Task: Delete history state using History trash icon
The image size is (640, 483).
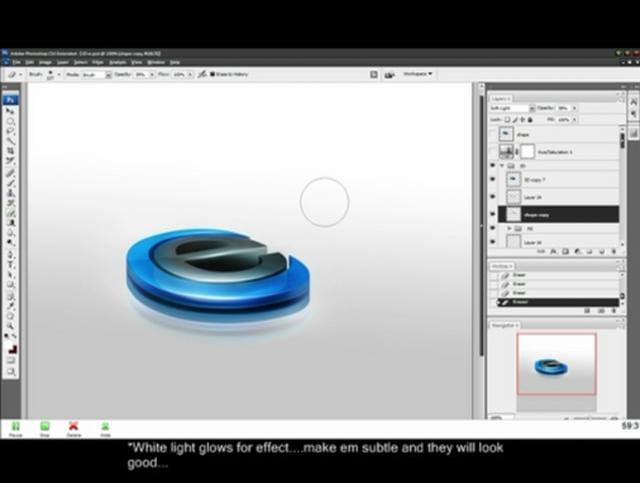Action: (613, 311)
